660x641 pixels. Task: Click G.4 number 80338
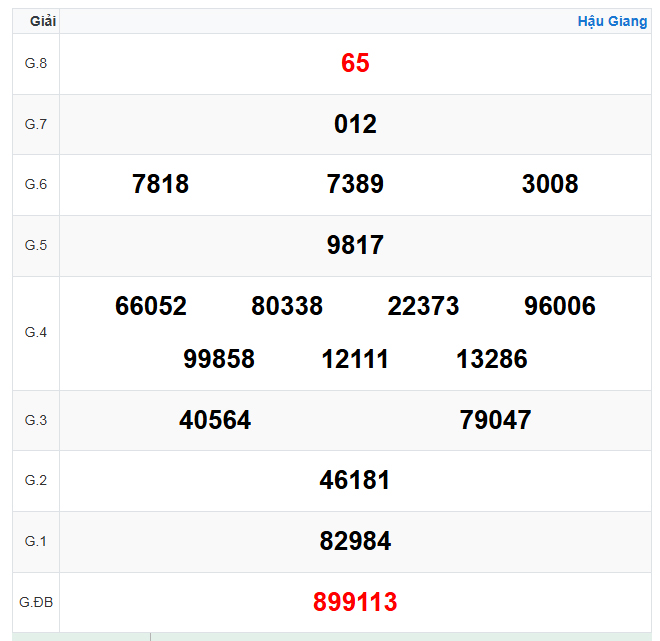(287, 306)
